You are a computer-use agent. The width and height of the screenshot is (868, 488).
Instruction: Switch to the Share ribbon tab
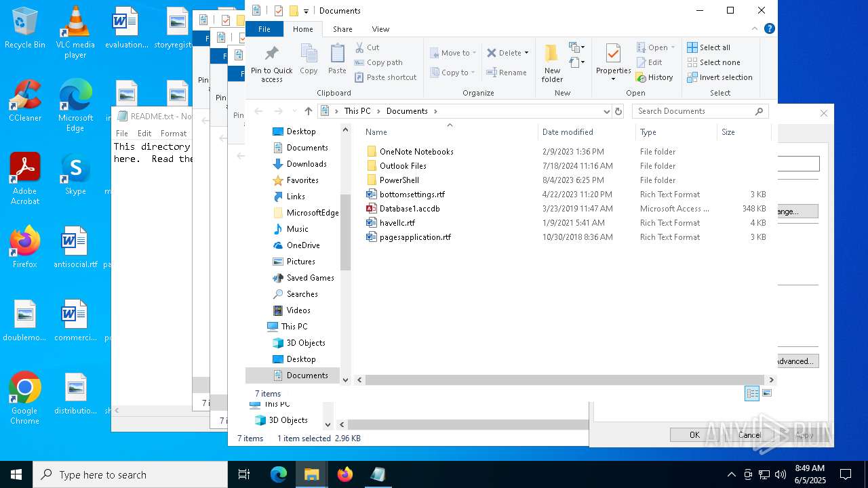pyautogui.click(x=342, y=29)
